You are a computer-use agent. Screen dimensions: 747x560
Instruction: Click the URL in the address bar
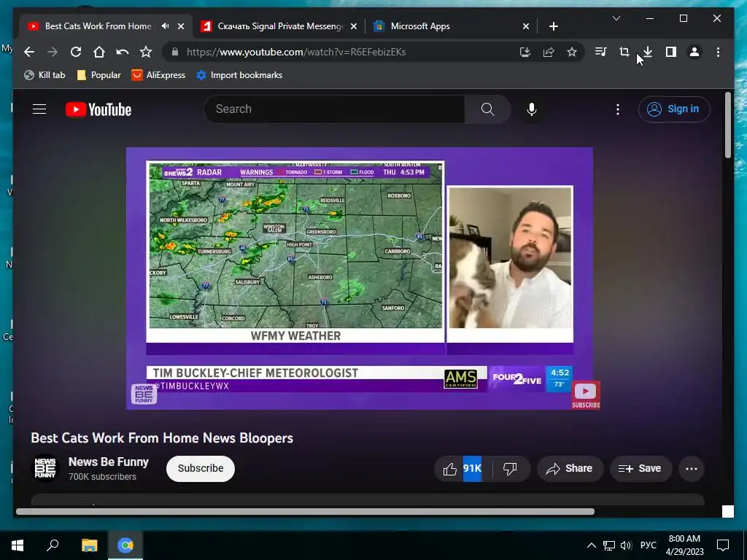tap(296, 52)
